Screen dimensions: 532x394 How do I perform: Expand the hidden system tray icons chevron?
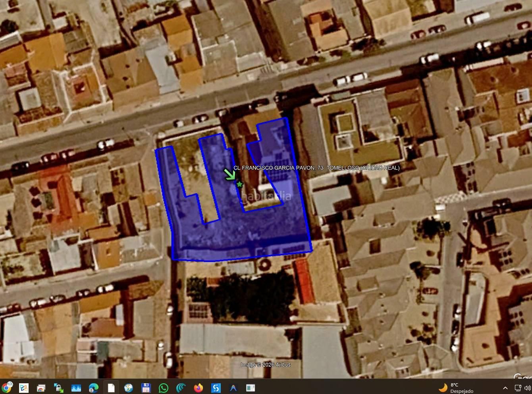(505, 388)
